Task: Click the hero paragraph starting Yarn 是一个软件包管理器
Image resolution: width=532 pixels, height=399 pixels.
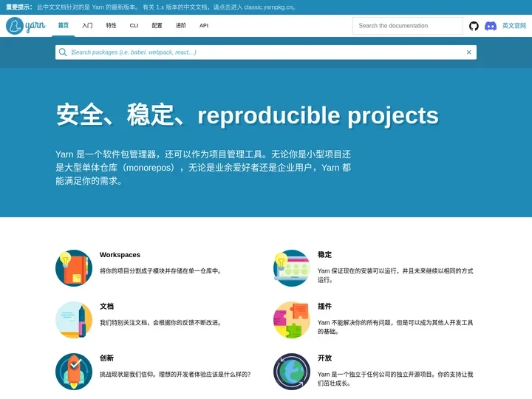Action: (x=203, y=168)
